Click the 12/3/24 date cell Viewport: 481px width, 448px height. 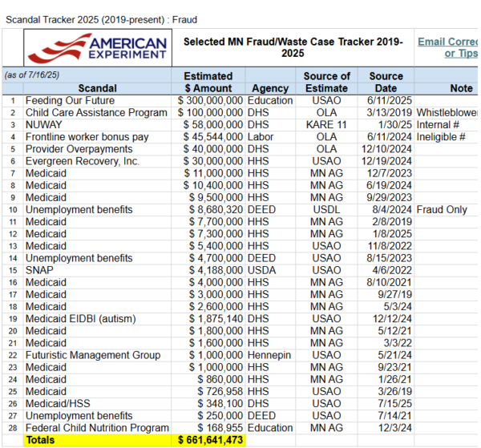point(386,428)
